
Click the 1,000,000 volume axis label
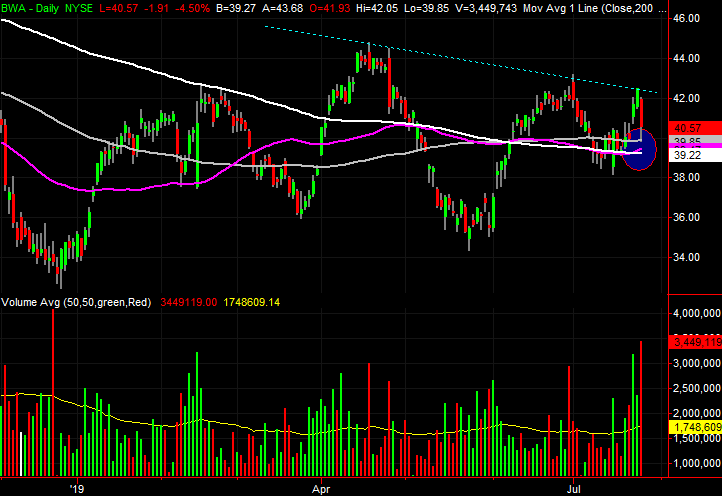[x=697, y=463]
